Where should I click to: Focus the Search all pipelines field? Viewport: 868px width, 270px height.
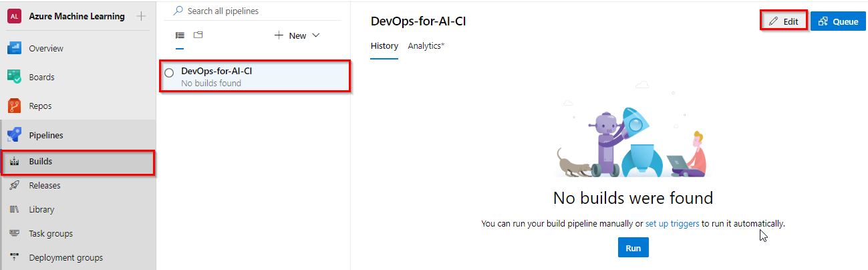pos(254,11)
